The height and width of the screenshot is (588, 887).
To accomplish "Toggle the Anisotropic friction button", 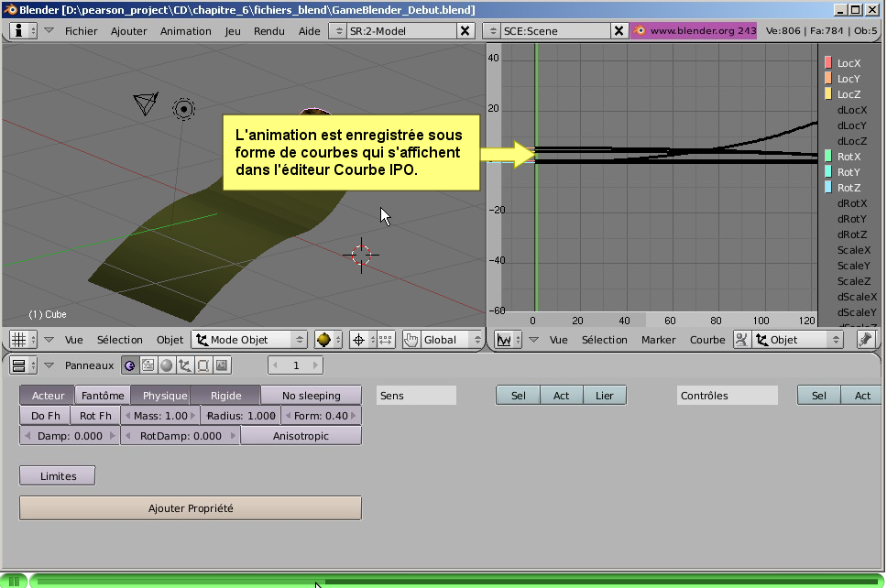I will pyautogui.click(x=301, y=436).
